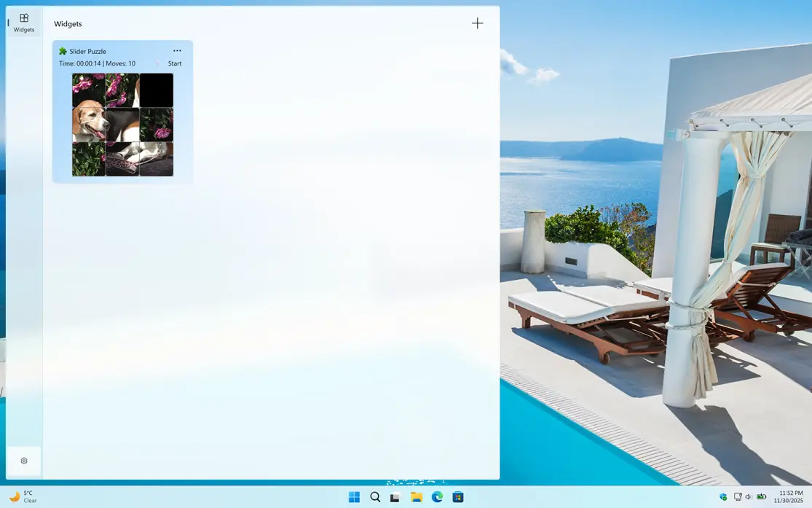The image size is (812, 508).
Task: Open the Start menu from the taskbar
Action: 354,496
